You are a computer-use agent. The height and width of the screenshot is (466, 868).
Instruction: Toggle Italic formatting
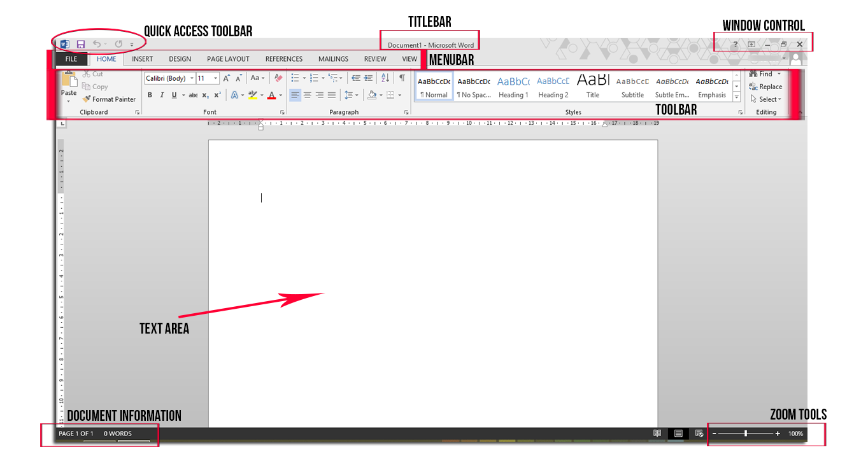[162, 94]
